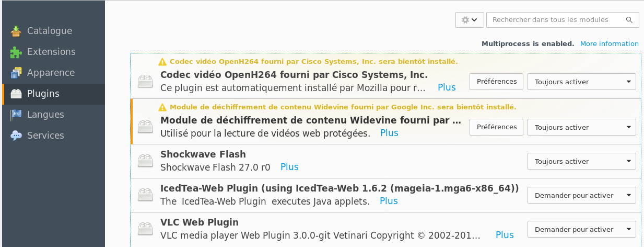Click the Shockwave Flash plugin brick icon
This screenshot has width=644, height=247.
click(145, 161)
